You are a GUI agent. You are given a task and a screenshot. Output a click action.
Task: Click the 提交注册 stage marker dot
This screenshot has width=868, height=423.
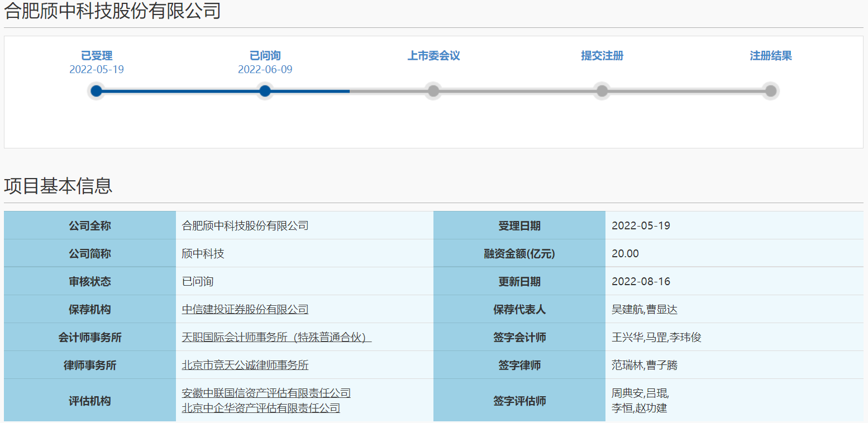(x=602, y=91)
